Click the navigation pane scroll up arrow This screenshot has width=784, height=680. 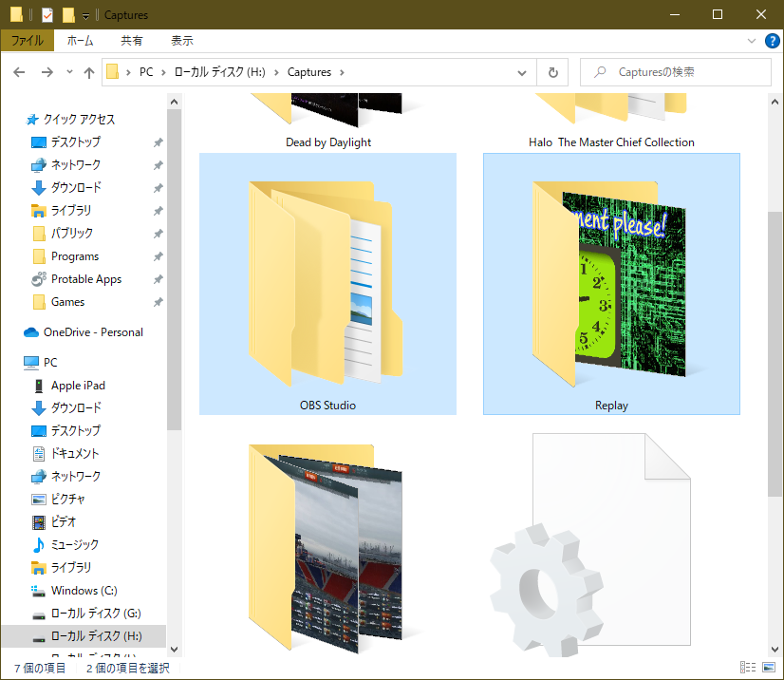pyautogui.click(x=174, y=102)
